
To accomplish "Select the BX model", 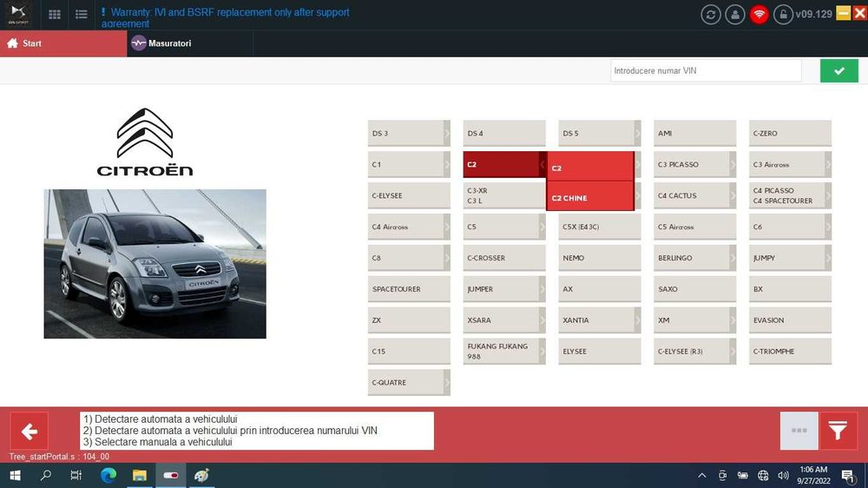I will click(790, 289).
